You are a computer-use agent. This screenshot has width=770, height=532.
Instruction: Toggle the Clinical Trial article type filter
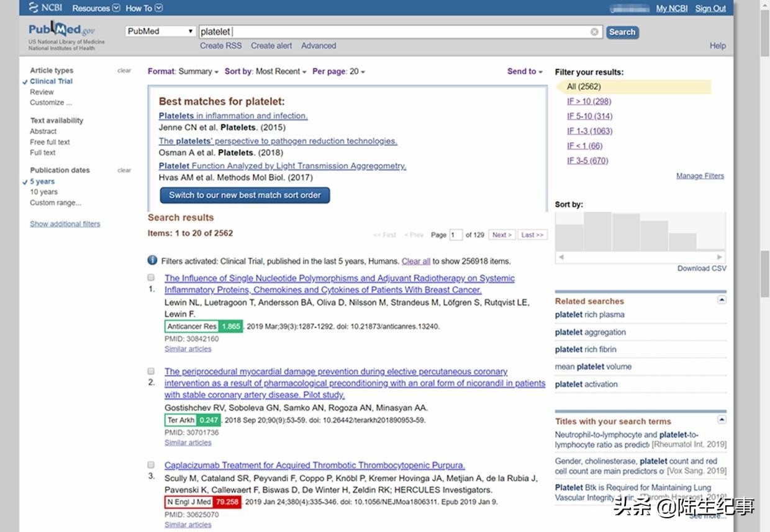[51, 81]
